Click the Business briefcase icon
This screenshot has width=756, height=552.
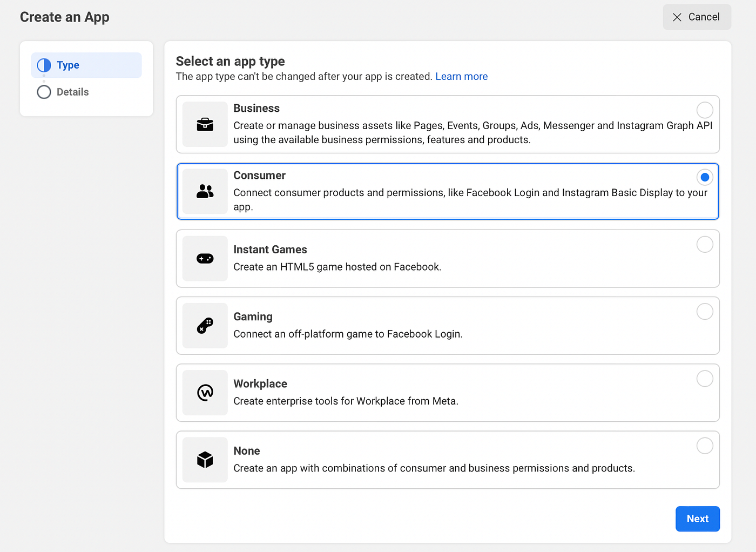[205, 124]
